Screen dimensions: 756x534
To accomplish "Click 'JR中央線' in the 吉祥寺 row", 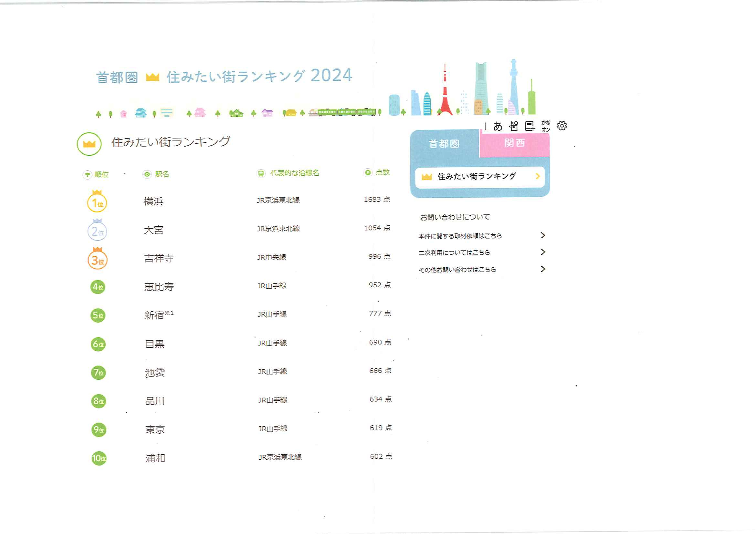I will [272, 257].
